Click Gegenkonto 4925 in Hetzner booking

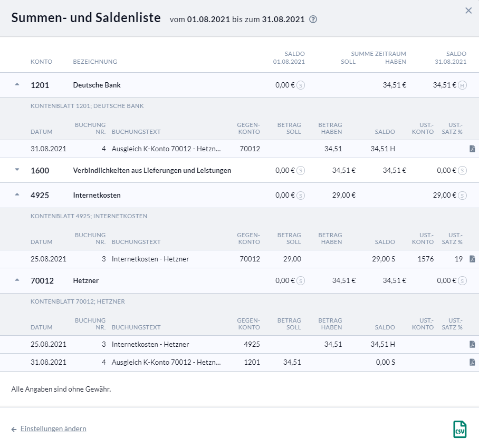[251, 345]
